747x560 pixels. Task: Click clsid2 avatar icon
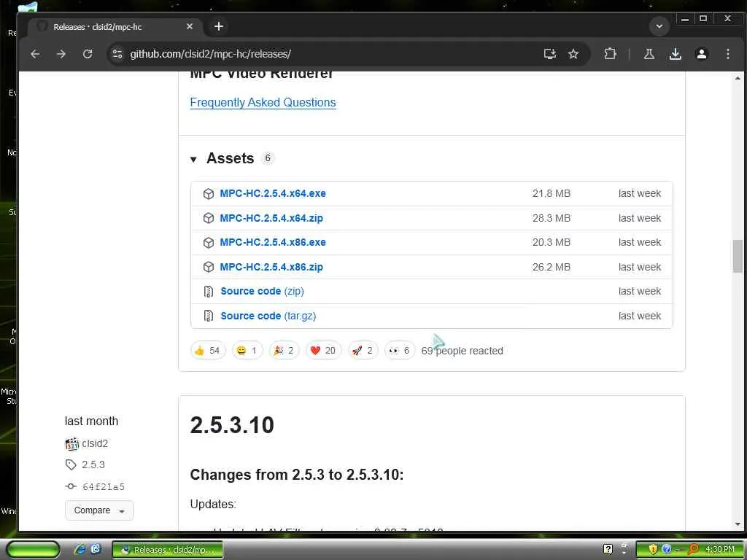point(71,444)
